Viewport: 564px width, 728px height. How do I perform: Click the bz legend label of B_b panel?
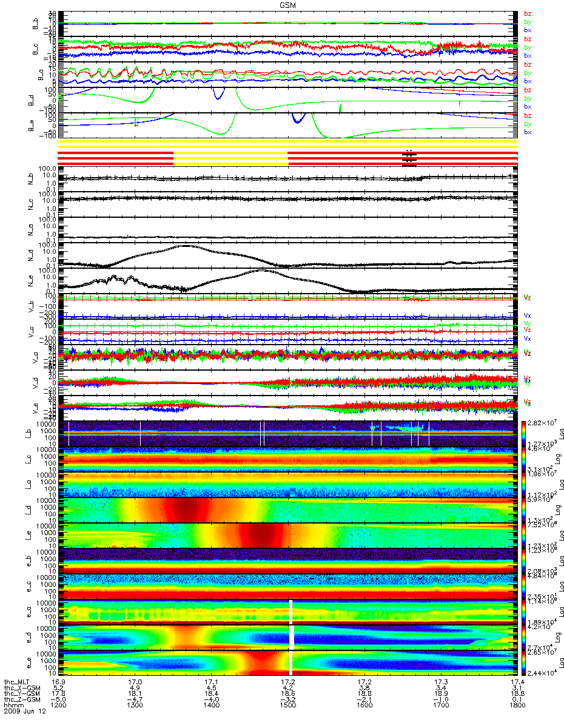coord(527,14)
